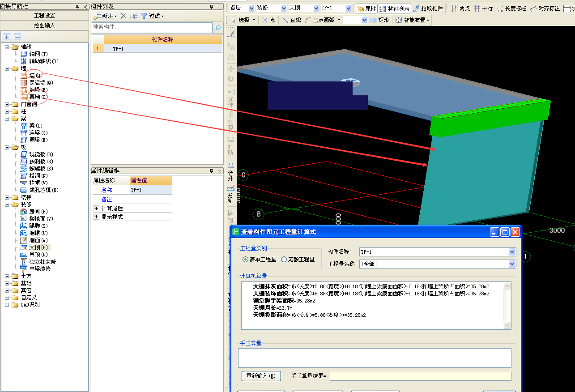The height and width of the screenshot is (392, 575).
Task: Expand the 柱 tree folder
Action: point(7,111)
